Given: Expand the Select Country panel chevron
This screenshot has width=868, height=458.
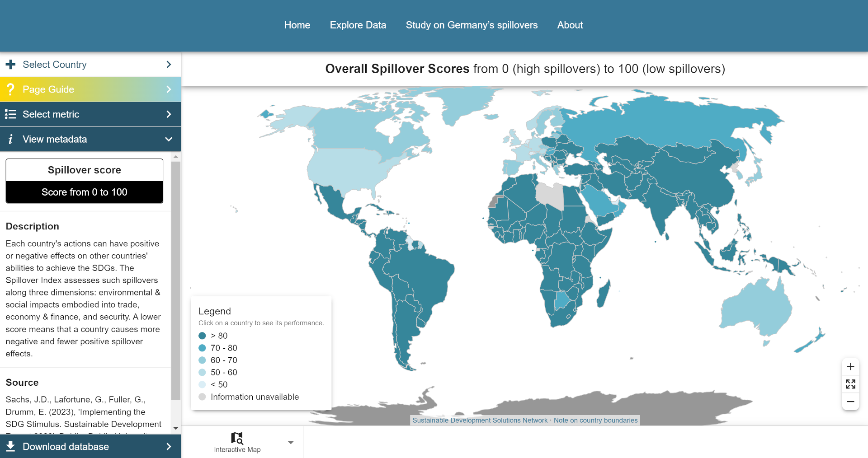Looking at the screenshot, I should [x=169, y=65].
